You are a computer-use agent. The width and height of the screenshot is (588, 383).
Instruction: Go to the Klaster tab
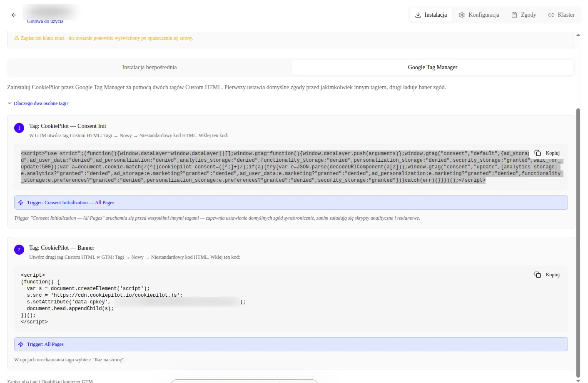561,15
